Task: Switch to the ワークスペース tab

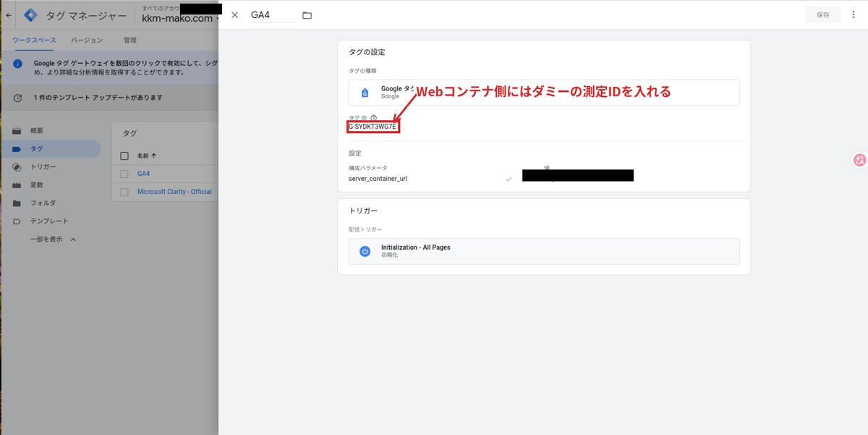Action: (x=34, y=41)
